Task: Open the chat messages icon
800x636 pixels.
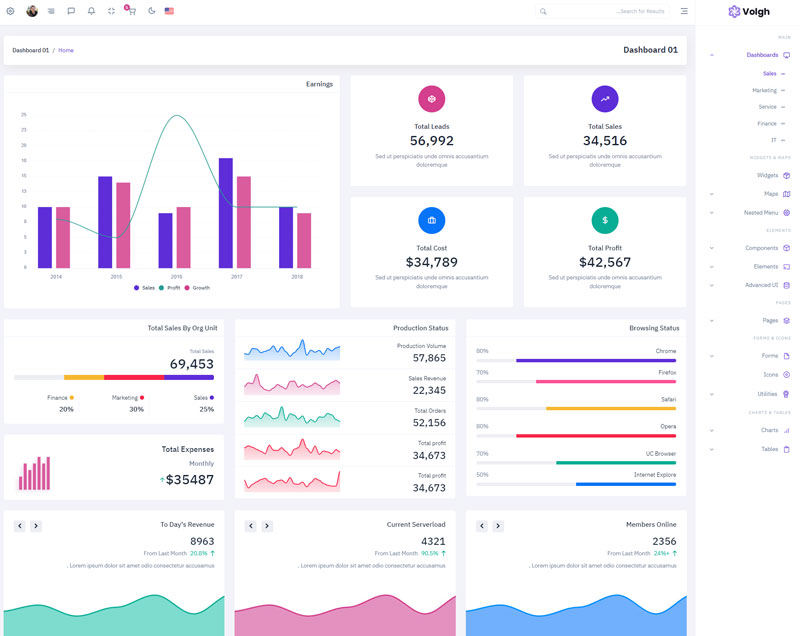Action: click(71, 11)
